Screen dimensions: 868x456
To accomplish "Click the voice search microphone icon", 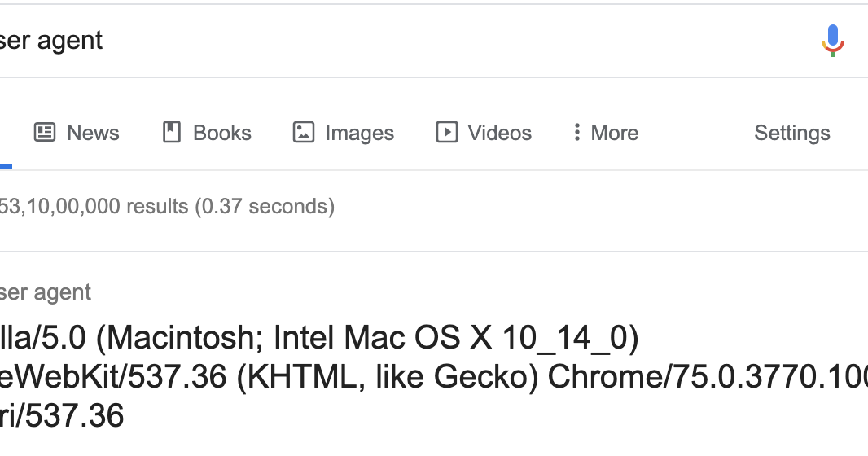I will click(x=832, y=40).
